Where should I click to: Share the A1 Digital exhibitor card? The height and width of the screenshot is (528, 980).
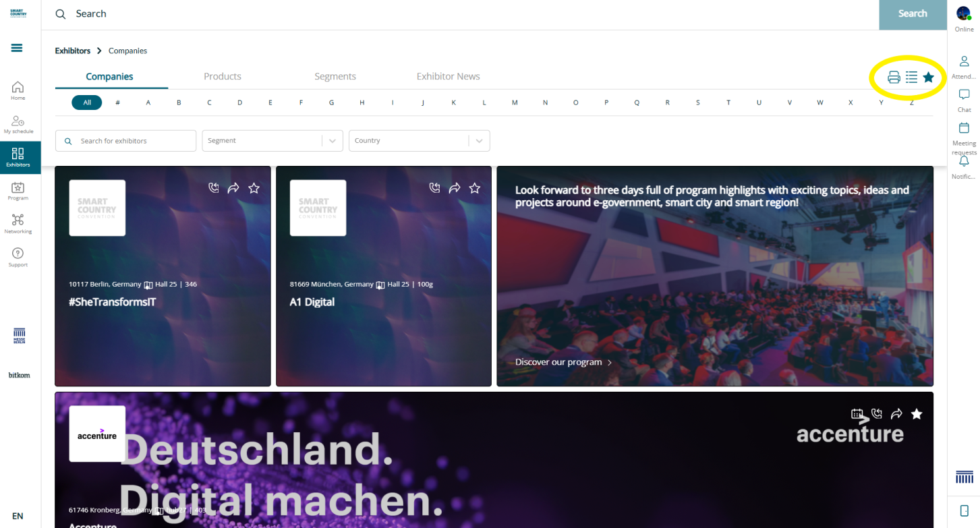(x=455, y=188)
